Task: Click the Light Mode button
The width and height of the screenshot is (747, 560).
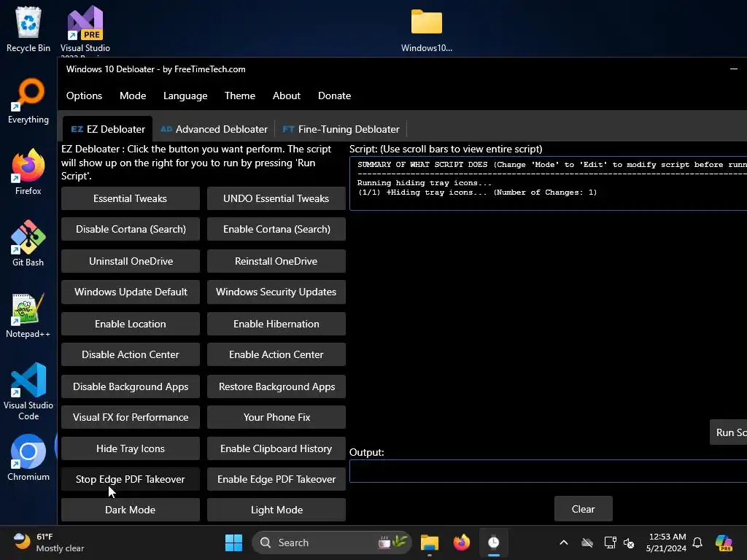Action: (276, 510)
